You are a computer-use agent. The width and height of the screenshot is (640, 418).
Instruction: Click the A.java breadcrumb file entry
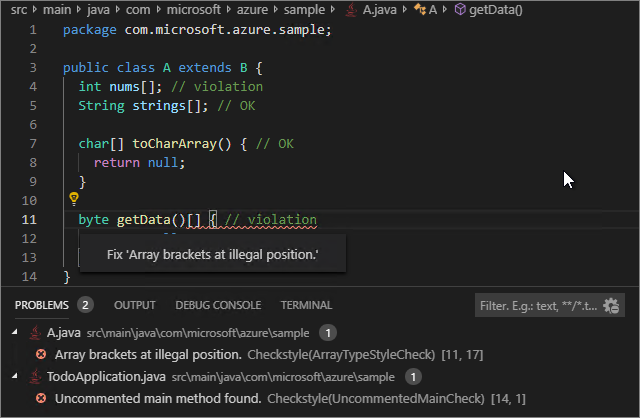[x=379, y=9]
